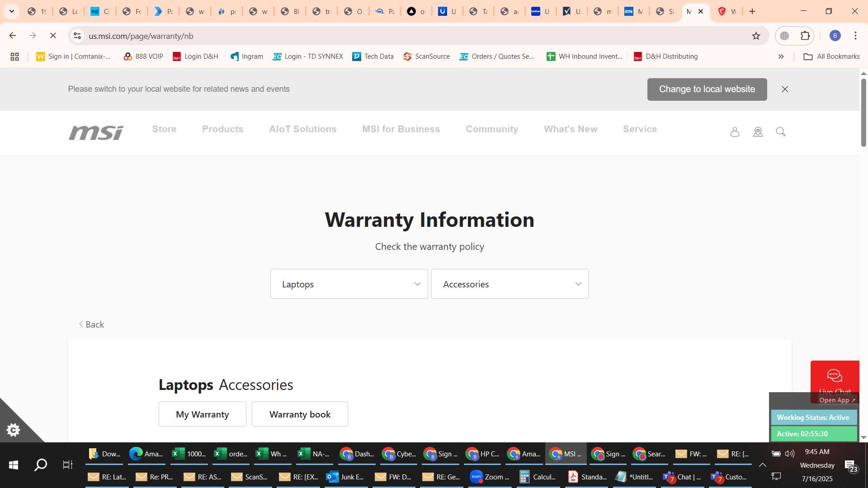Image resolution: width=868 pixels, height=488 pixels.
Task: Select the Warranty book tab
Action: tap(300, 414)
